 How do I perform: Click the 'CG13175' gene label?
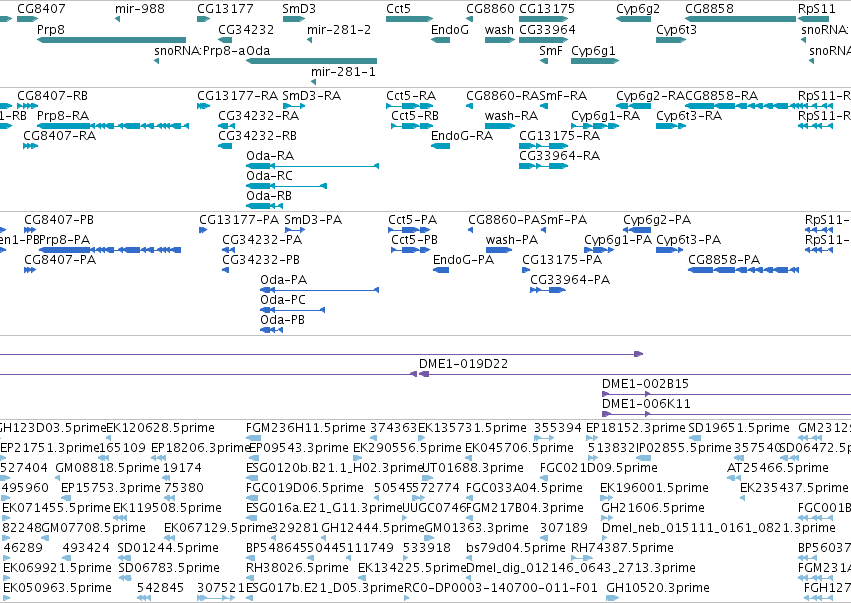(x=547, y=9)
